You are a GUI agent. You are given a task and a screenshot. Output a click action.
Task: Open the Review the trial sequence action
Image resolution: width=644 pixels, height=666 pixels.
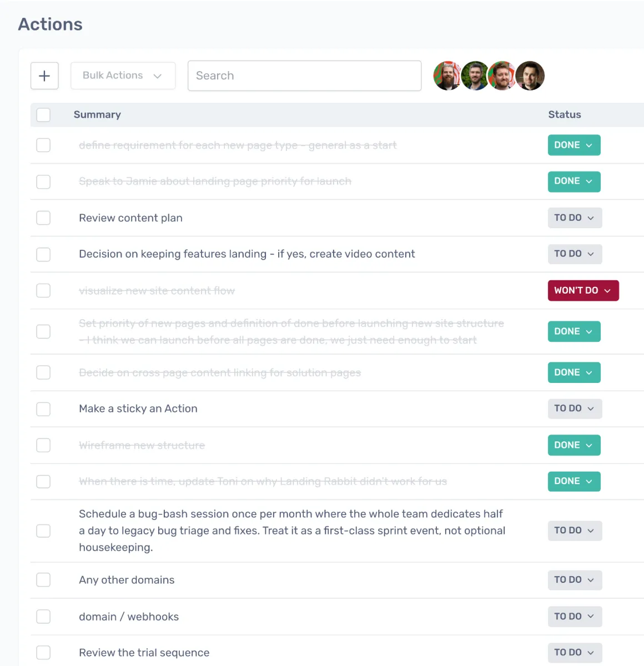point(144,653)
